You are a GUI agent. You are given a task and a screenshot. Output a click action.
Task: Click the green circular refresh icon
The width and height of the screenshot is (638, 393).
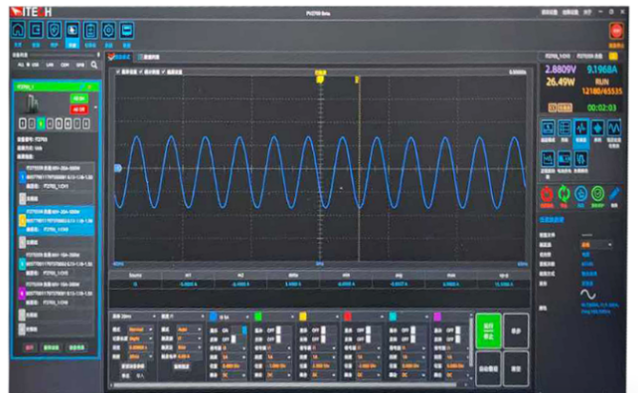[x=564, y=194]
